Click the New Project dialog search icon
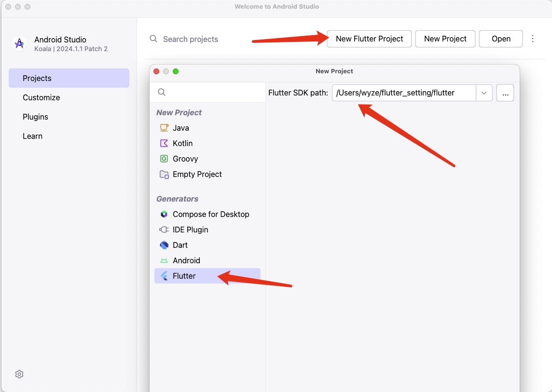Screen dimensions: 552x392 [162, 92]
